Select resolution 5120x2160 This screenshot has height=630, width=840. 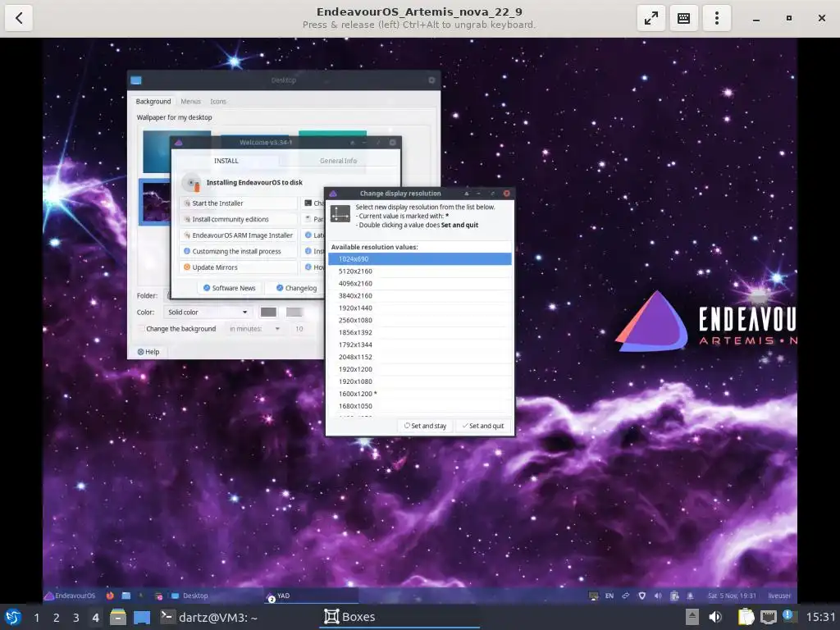pos(419,271)
